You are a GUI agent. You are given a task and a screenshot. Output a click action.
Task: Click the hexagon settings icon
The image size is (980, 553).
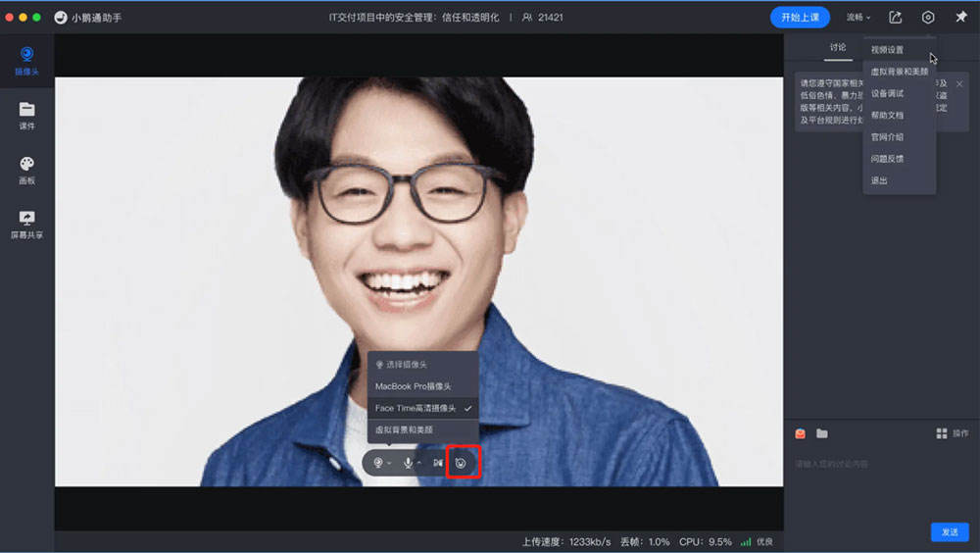click(928, 18)
